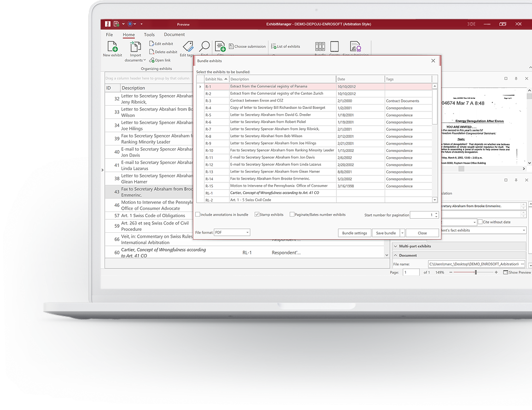The width and height of the screenshot is (532, 410).
Task: Enable Paginate/Bates number exhibits
Action: 292,214
